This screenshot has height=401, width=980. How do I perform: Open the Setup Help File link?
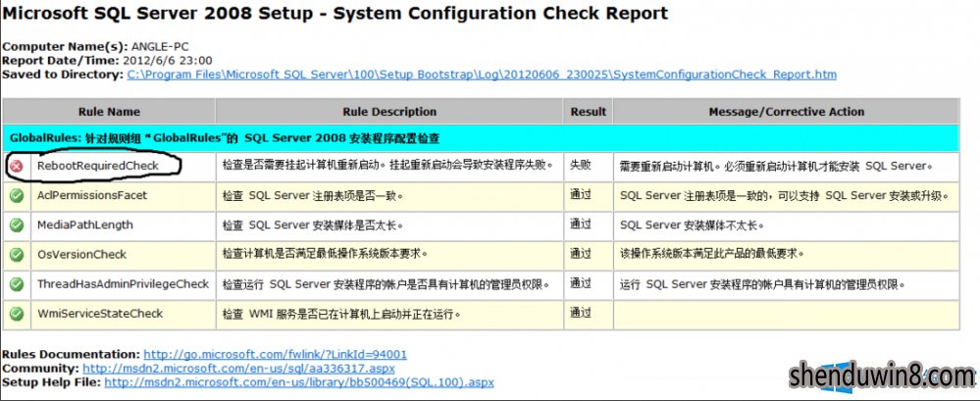click(299, 381)
